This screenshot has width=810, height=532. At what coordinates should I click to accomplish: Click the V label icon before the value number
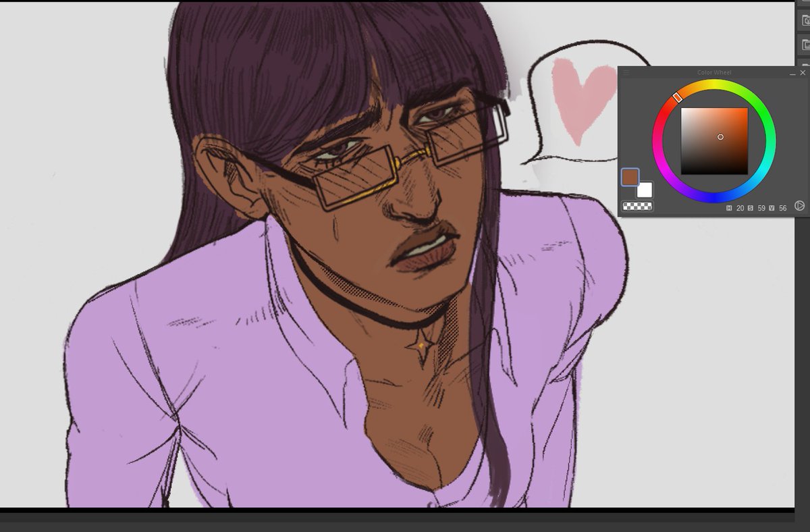tap(772, 207)
